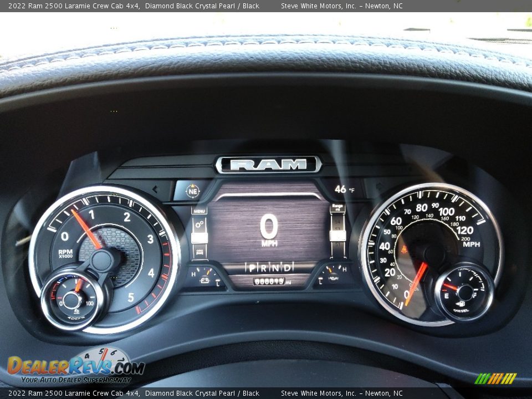Click the number 5 on the tachometer
This screenshot has height=399, width=532.
tap(131, 298)
